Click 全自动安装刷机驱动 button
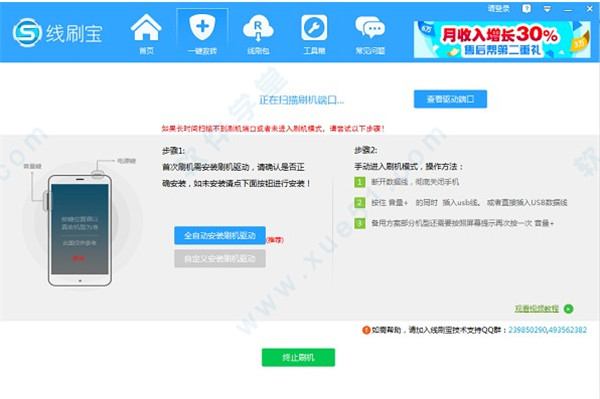Viewport: 600px width, 399px height. (x=220, y=235)
